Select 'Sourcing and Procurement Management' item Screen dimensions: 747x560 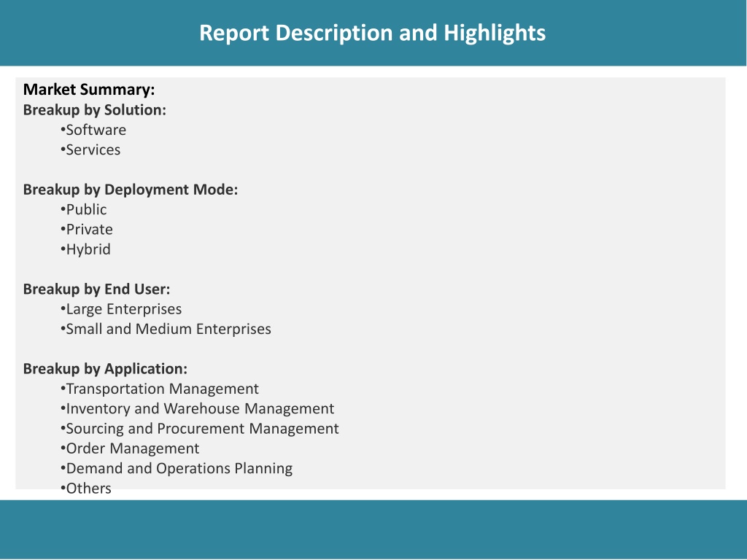click(200, 429)
